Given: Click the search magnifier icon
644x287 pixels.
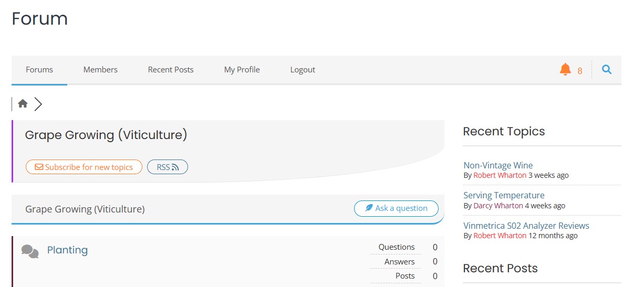Looking at the screenshot, I should tap(607, 69).
